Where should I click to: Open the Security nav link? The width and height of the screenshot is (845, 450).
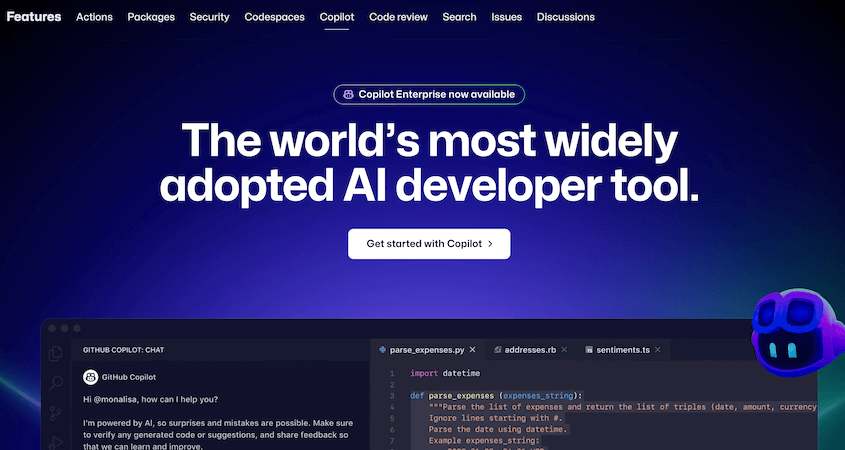(x=210, y=17)
